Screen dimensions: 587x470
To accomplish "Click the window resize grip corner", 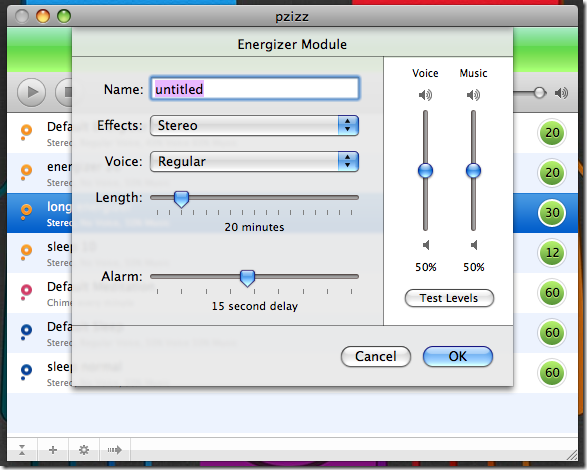I will click(x=572, y=455).
